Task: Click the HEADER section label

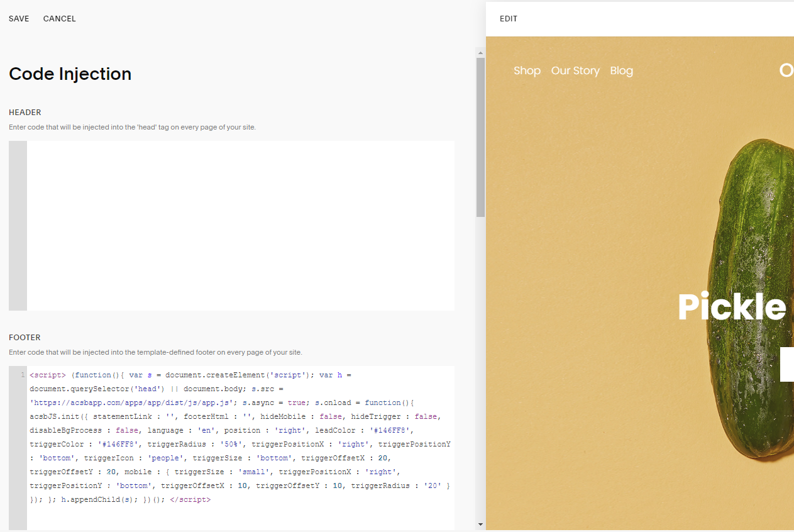Action: [x=25, y=112]
